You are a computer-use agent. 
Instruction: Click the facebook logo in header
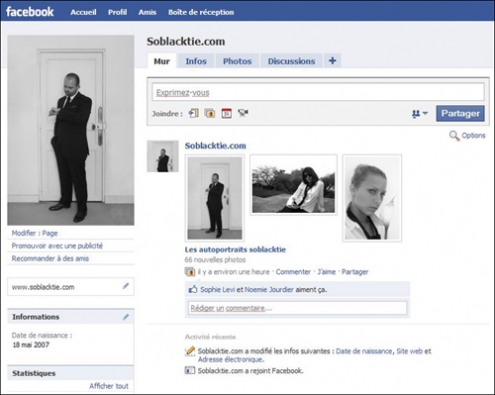click(30, 12)
